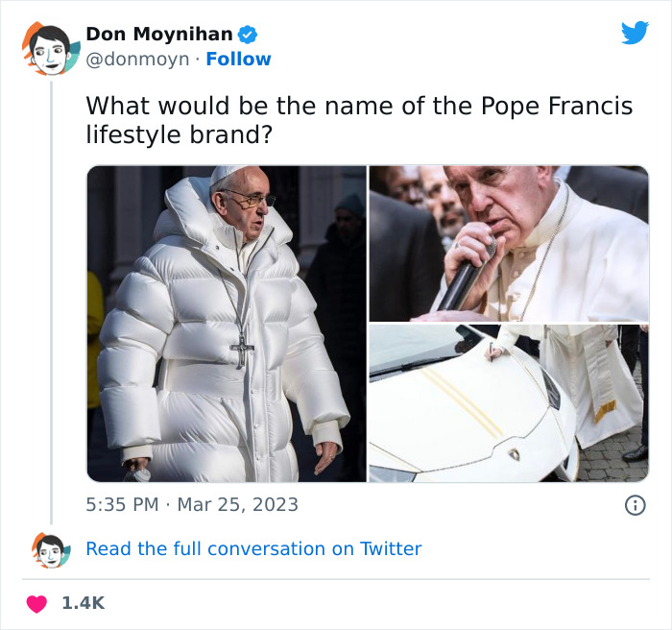Open Don Moynihan's profile avatar at top
The height and width of the screenshot is (630, 672).
(50, 47)
